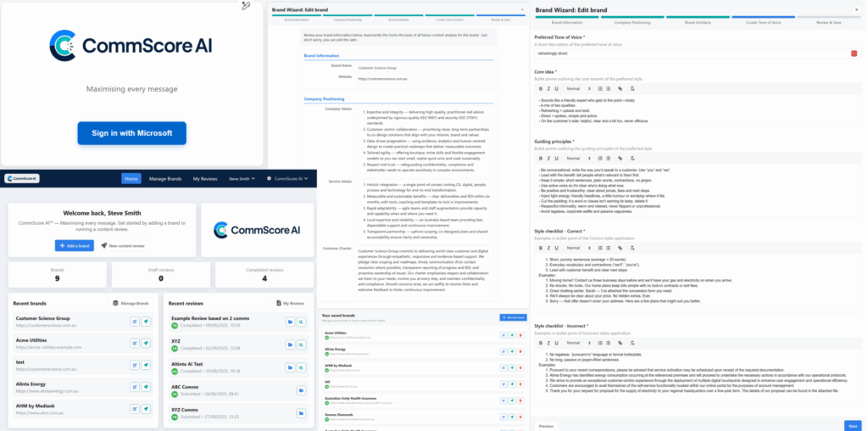Insert link in Core idea editor toolbar
Screen dimensions: 868x431
point(620,88)
